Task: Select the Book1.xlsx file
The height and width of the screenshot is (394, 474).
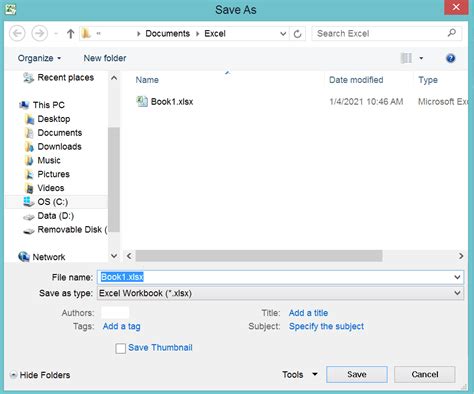Action: tap(172, 102)
